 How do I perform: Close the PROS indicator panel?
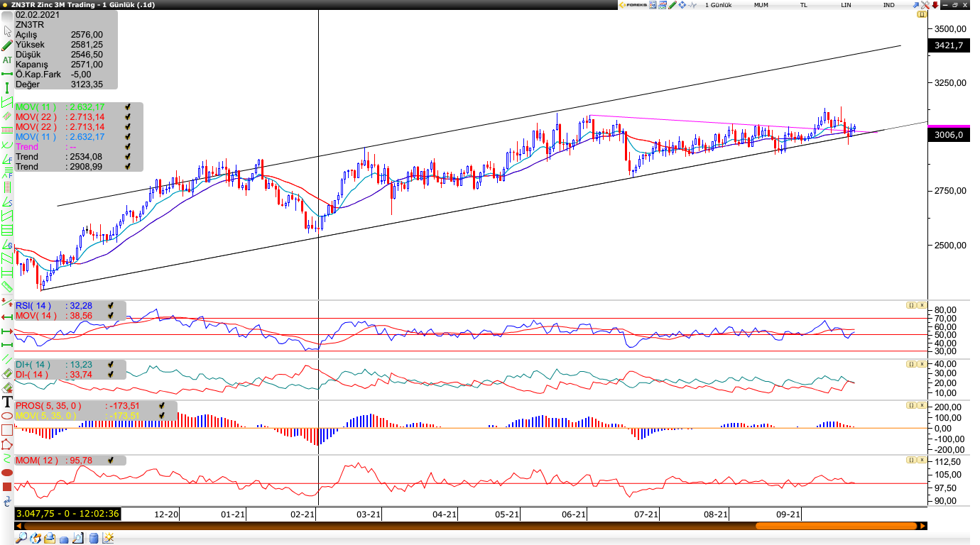(922, 405)
